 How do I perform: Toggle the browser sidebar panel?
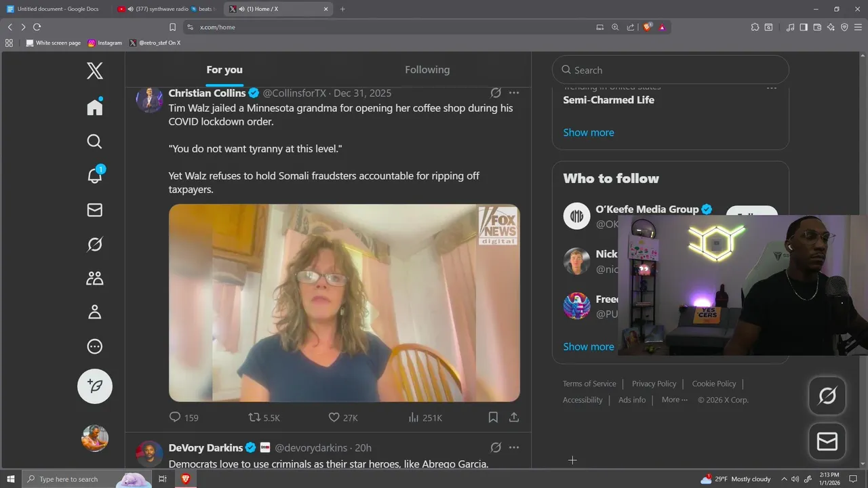(x=804, y=27)
